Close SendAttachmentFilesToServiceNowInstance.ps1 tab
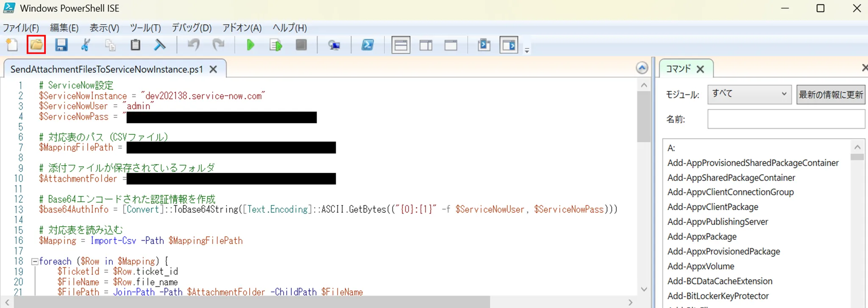 coord(213,69)
